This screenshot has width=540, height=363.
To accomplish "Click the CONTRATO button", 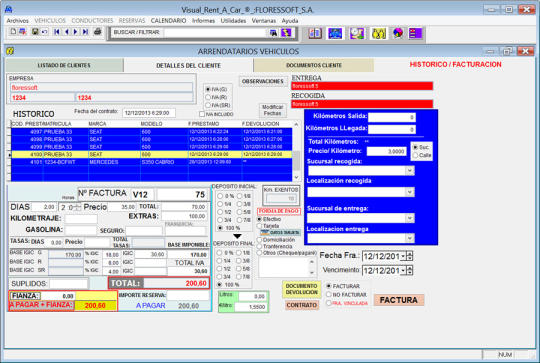I will pos(302,305).
